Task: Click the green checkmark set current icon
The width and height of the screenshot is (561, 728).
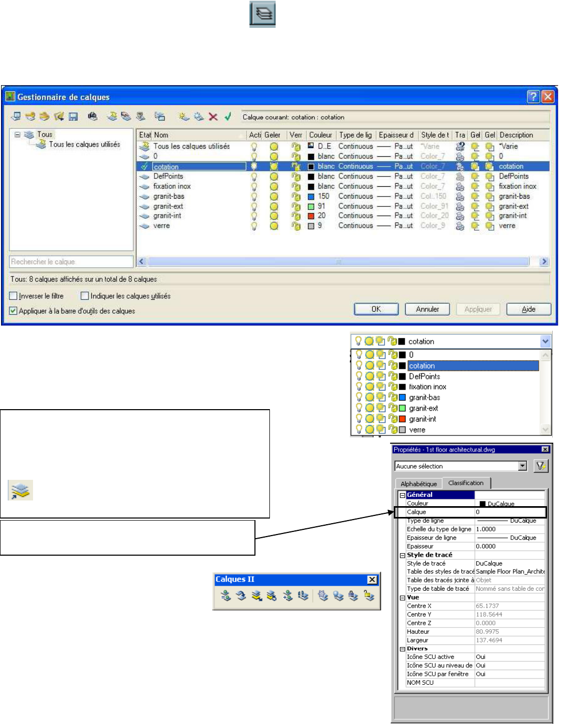Action: pyautogui.click(x=228, y=117)
